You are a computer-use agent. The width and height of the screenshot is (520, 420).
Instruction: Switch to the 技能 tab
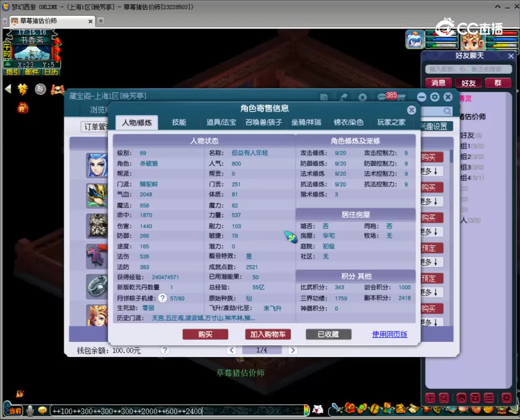(x=179, y=123)
